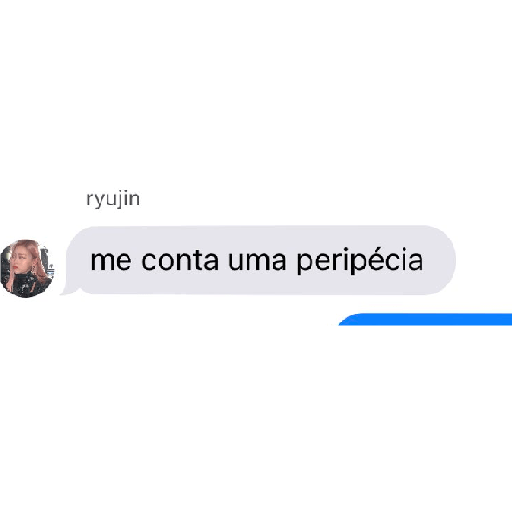
Task: Click the rounded left corner of blue bubble
Action: coord(348,320)
